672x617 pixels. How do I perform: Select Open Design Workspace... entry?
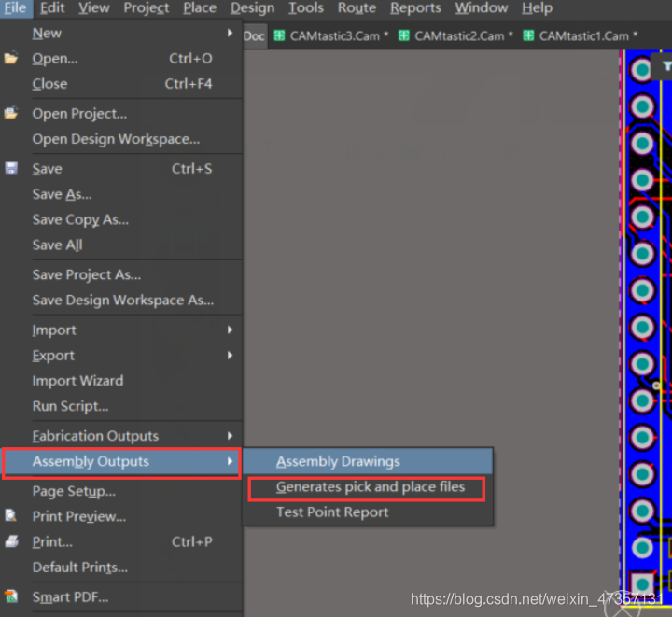click(x=121, y=139)
